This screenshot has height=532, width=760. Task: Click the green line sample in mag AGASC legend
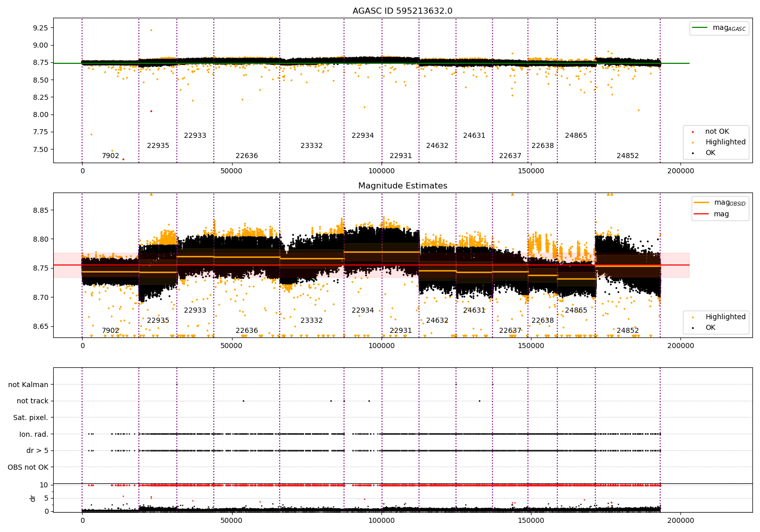coord(701,28)
